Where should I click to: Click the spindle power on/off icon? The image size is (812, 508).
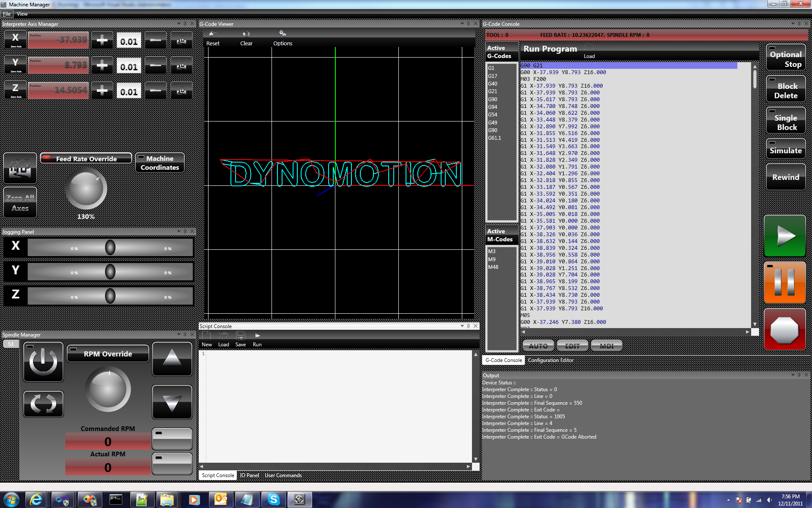[43, 362]
